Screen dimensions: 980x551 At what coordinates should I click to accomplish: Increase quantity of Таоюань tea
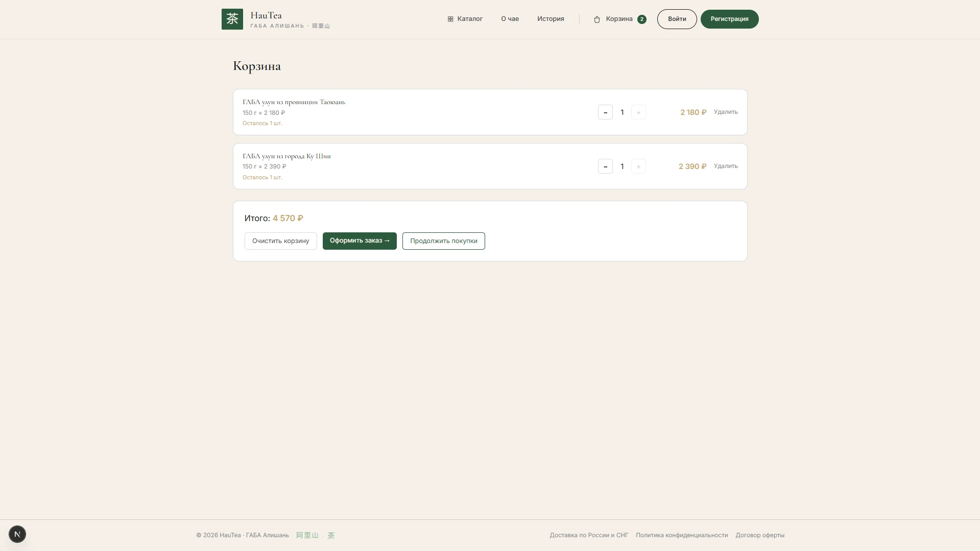coord(638,112)
